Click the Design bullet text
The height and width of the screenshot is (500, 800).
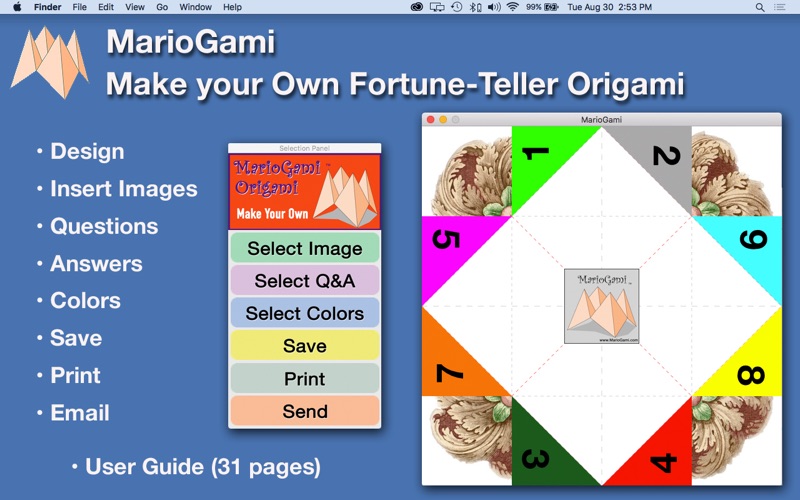click(87, 152)
